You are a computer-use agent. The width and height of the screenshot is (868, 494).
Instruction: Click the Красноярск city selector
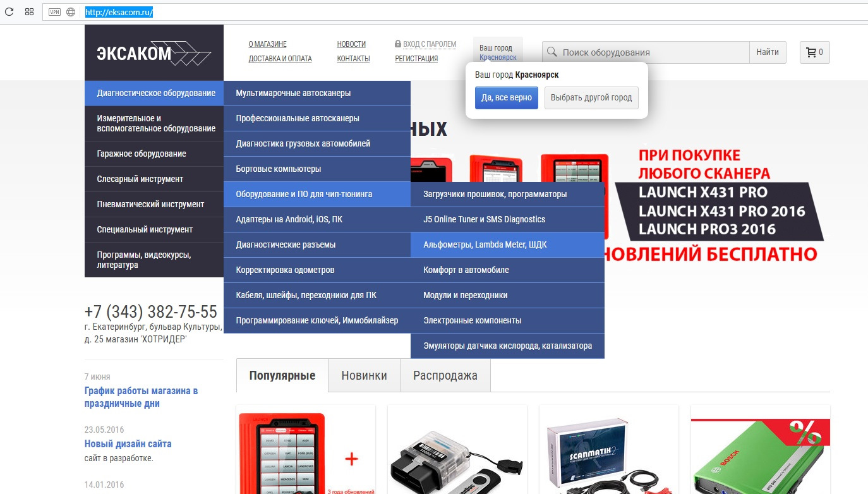click(x=498, y=57)
